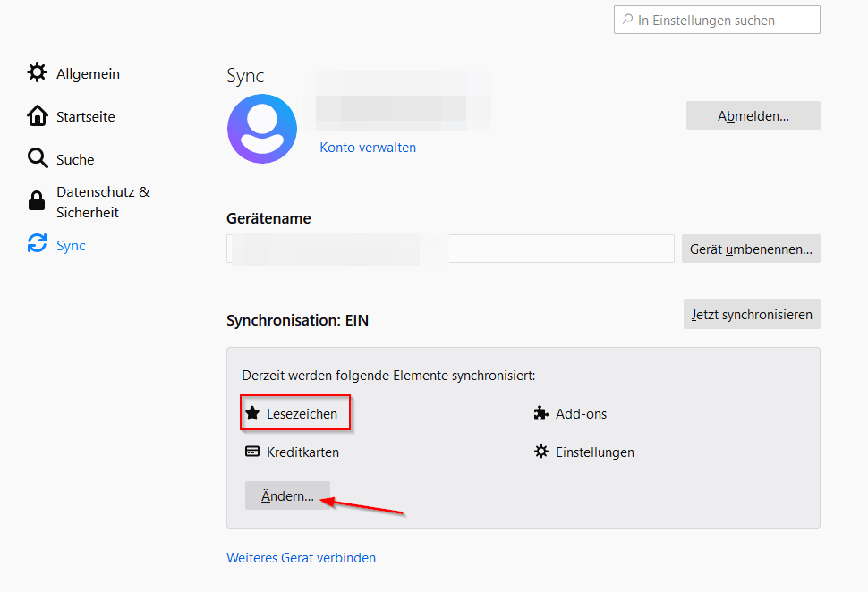Image resolution: width=868 pixels, height=592 pixels.
Task: Select the Startseite text label in sidebar
Action: (86, 117)
